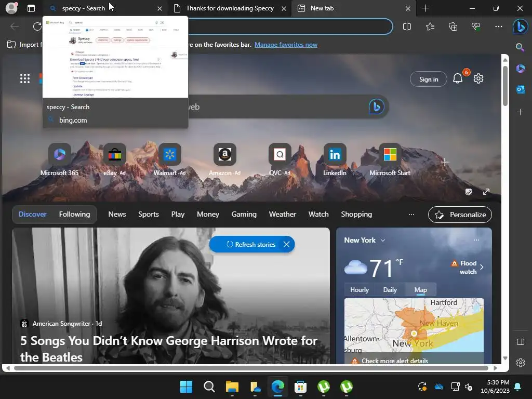Screen dimensions: 532x399
Task: Add a sidebar app with plus icon
Action: click(x=520, y=112)
